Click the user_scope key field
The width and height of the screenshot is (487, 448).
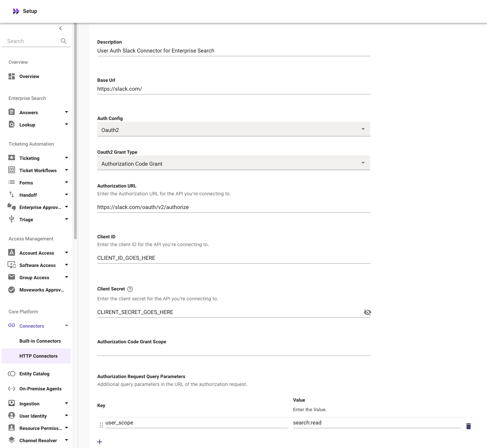tap(197, 423)
